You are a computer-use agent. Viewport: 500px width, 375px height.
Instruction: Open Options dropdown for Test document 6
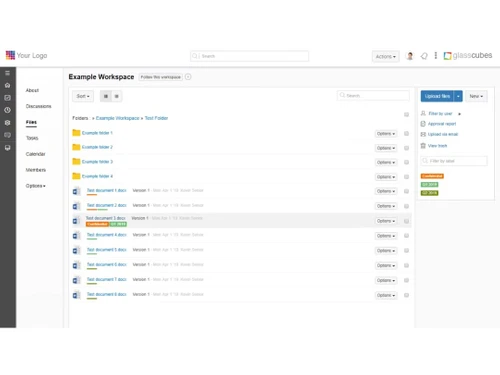(x=386, y=266)
